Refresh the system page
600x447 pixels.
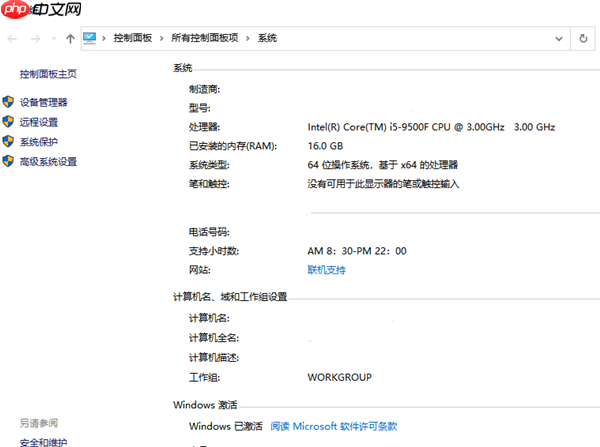(x=583, y=38)
